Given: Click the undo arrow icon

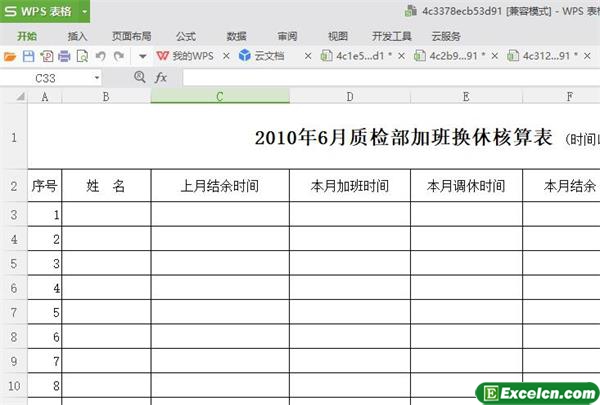Looking at the screenshot, I should pos(101,56).
